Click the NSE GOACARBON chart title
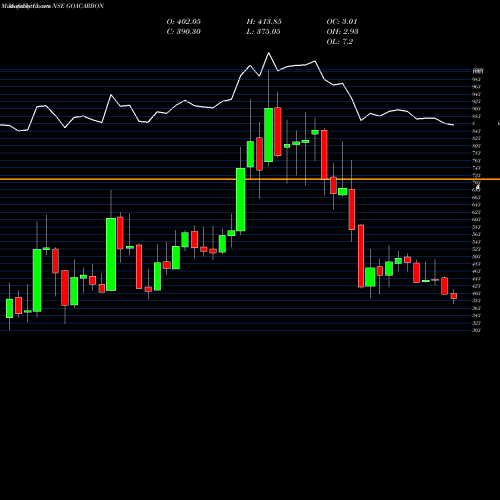This screenshot has height=500, width=500. point(78,6)
